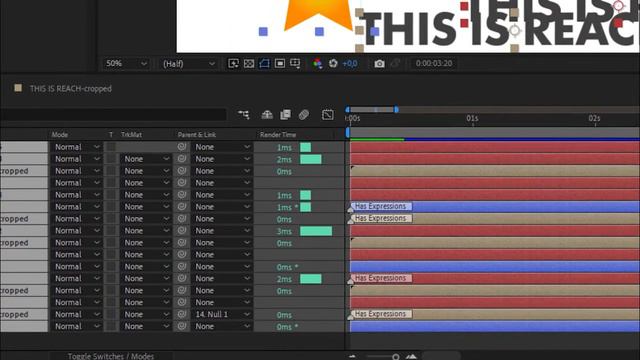This screenshot has width=640, height=360.
Task: Open the Composition Mini-Flowchart icon
Action: click(x=244, y=115)
